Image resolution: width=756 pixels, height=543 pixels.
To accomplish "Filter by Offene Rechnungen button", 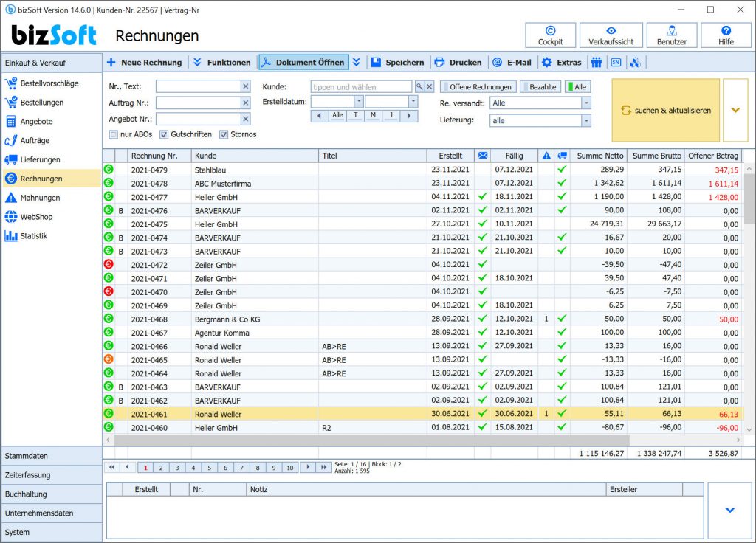I will pyautogui.click(x=478, y=87).
